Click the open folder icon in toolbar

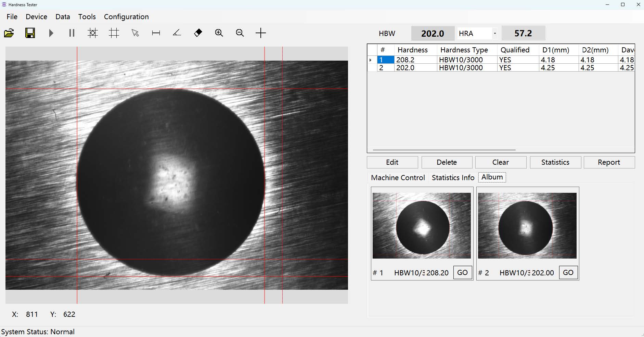pos(9,33)
